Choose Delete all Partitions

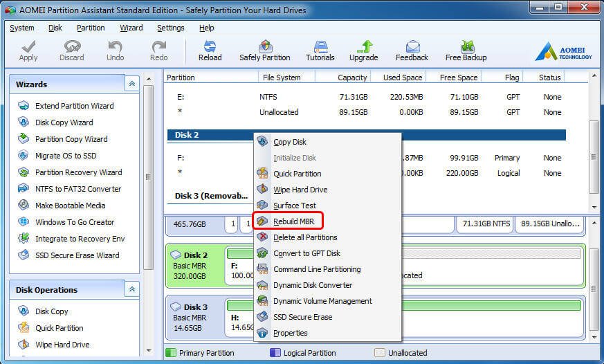pyautogui.click(x=327, y=237)
